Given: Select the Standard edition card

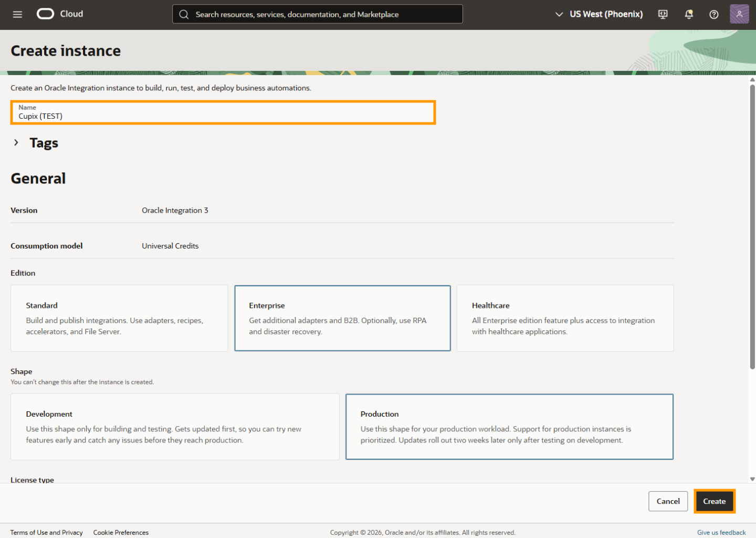Looking at the screenshot, I should tap(119, 318).
